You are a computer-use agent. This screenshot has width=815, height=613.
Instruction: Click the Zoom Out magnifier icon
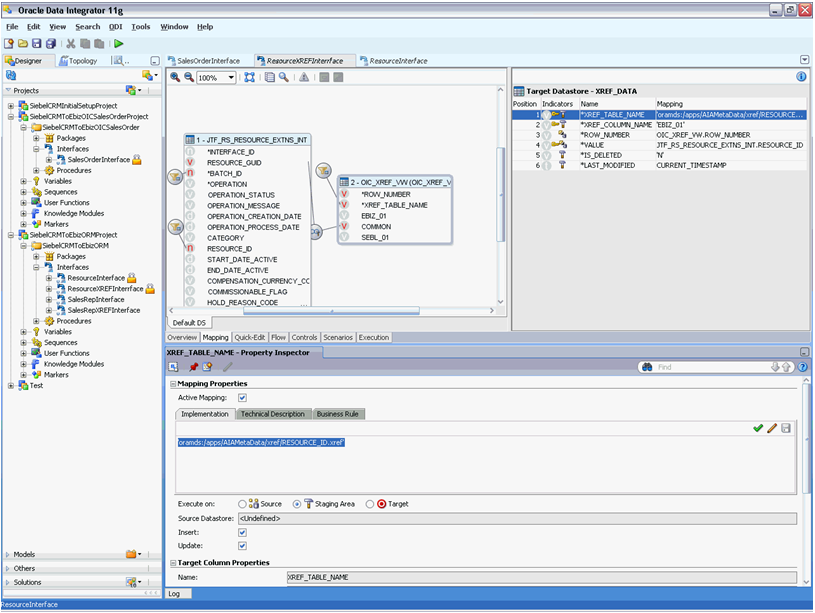188,77
